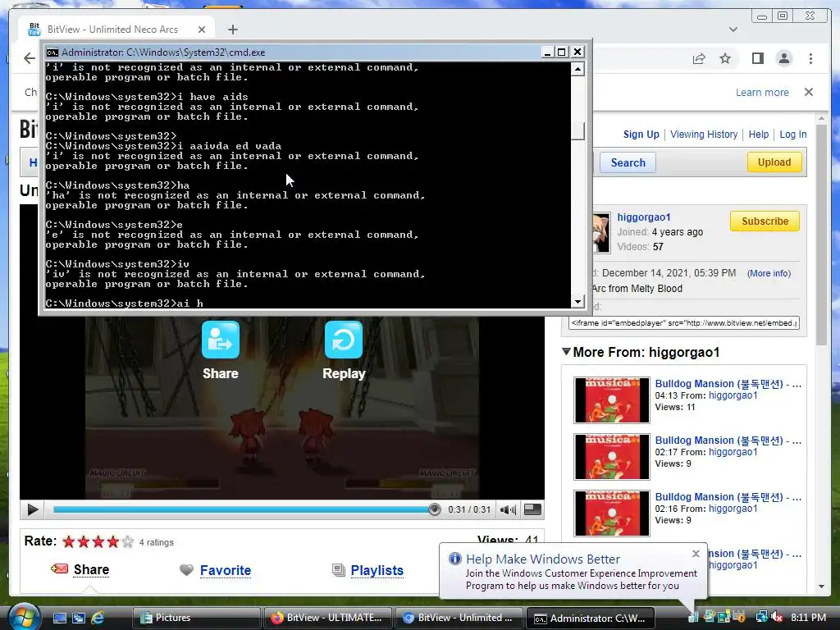Click the video seek bar handle

[x=435, y=509]
